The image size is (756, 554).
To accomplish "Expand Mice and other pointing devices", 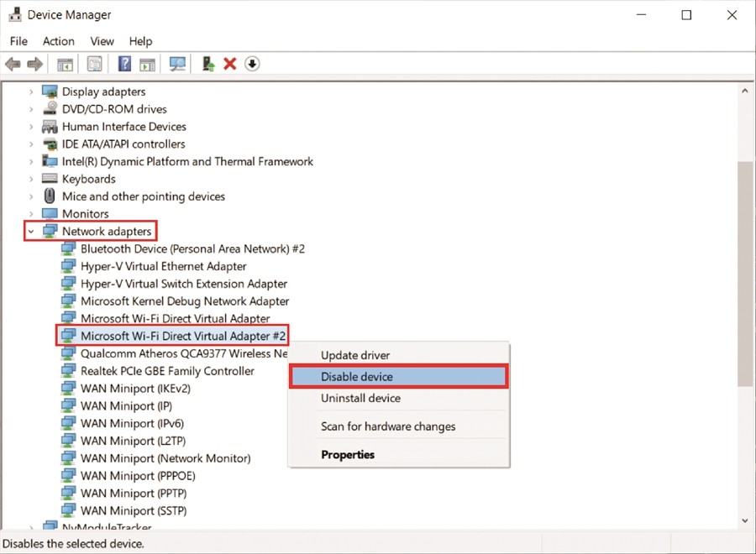I will coord(31,196).
